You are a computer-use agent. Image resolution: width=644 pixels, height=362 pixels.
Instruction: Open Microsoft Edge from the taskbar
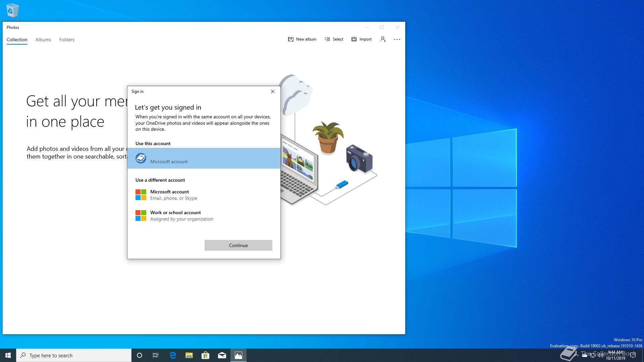click(x=173, y=355)
